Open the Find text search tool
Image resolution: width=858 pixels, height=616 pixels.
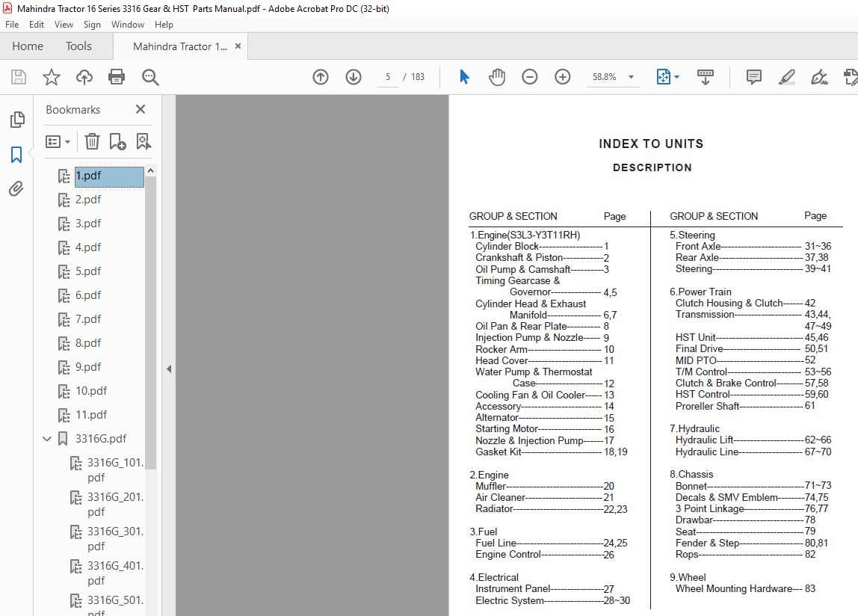tap(150, 77)
